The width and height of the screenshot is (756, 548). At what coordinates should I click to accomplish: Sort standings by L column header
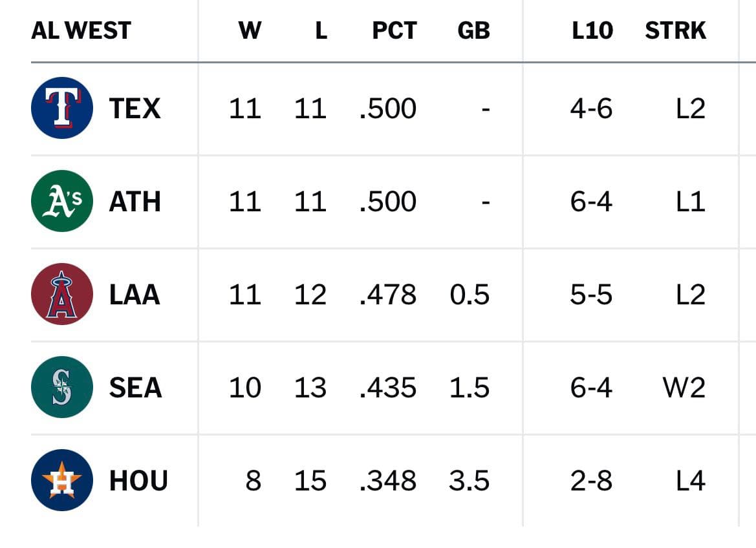click(321, 30)
